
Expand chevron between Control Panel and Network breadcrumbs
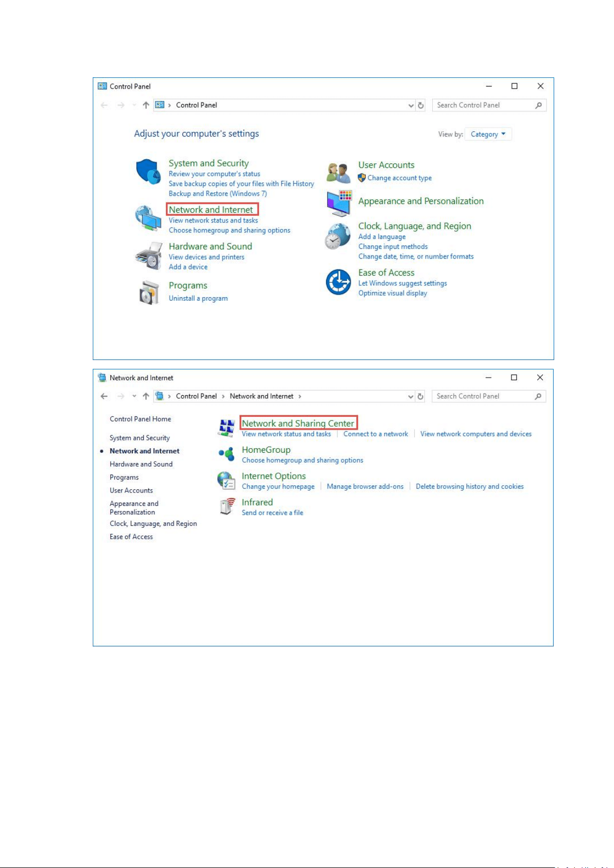coord(223,396)
